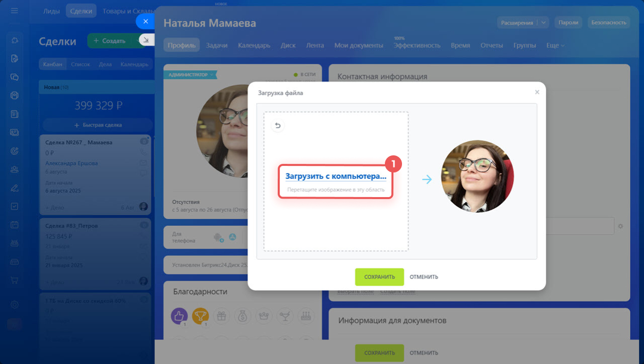Image resolution: width=644 pixels, height=364 pixels.
Task: Open the people icon in the sidebar
Action: point(15,169)
